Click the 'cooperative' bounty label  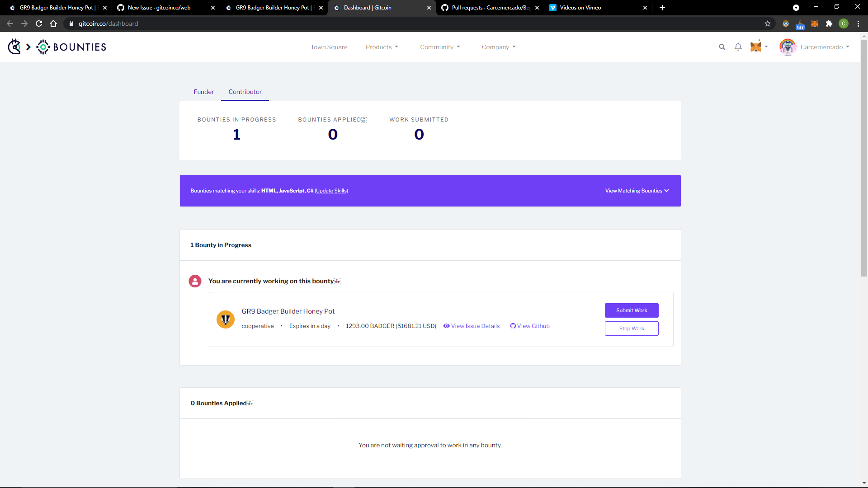pos(258,326)
